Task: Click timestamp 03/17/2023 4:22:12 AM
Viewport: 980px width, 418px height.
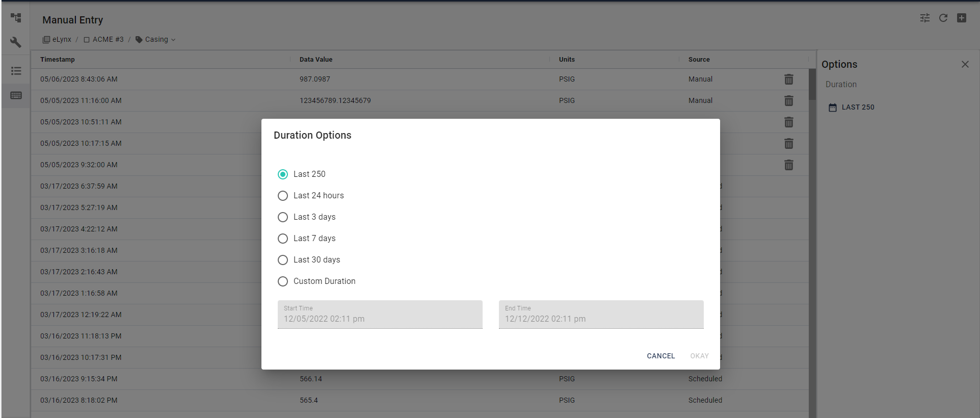Action: 79,229
